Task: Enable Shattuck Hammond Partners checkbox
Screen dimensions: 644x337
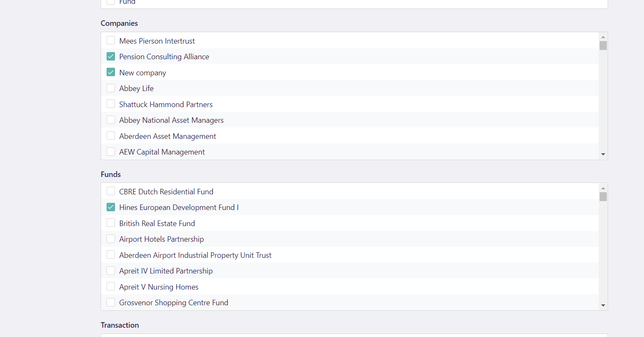Action: pyautogui.click(x=110, y=104)
